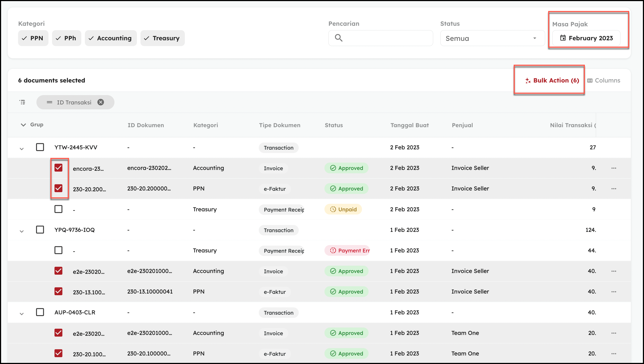Open the Status Semua dropdown
The height and width of the screenshot is (364, 644).
click(492, 38)
